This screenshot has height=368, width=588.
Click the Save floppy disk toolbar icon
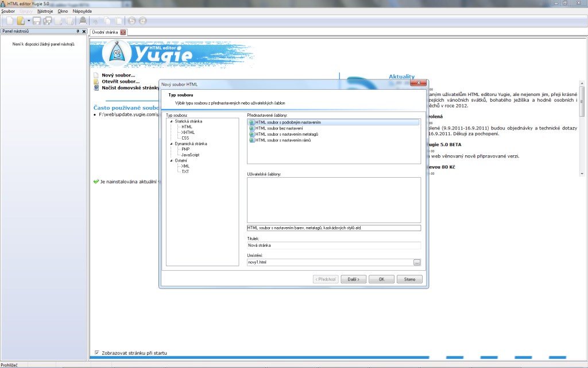pyautogui.click(x=36, y=21)
